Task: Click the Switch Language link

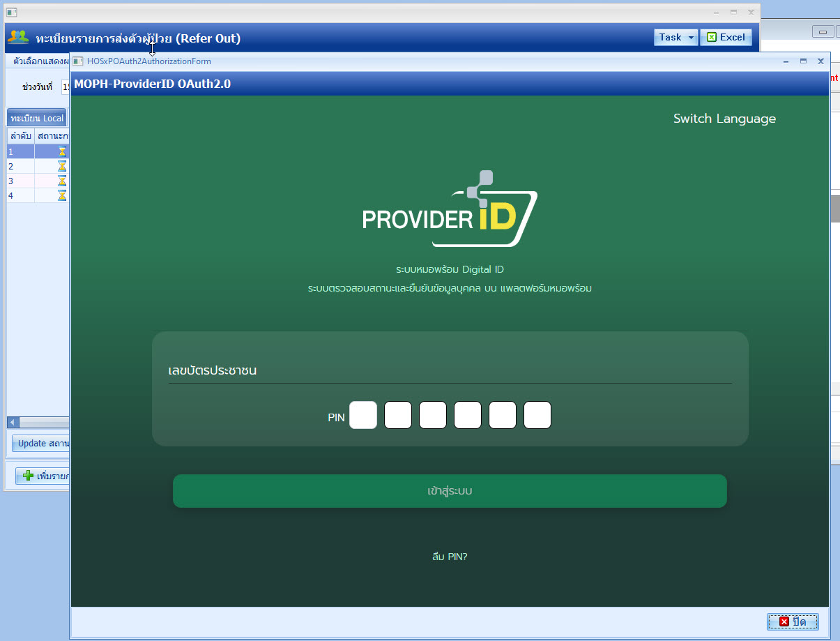Action: click(x=724, y=119)
